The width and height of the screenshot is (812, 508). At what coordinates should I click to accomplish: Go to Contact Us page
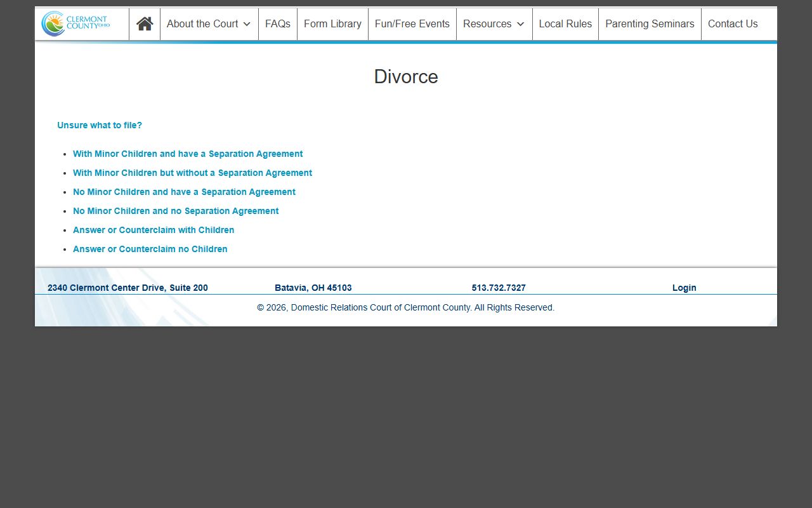pyautogui.click(x=733, y=24)
